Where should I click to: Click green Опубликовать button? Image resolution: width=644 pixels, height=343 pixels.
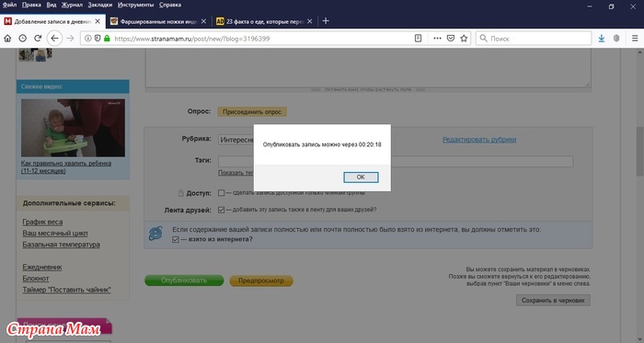184,280
